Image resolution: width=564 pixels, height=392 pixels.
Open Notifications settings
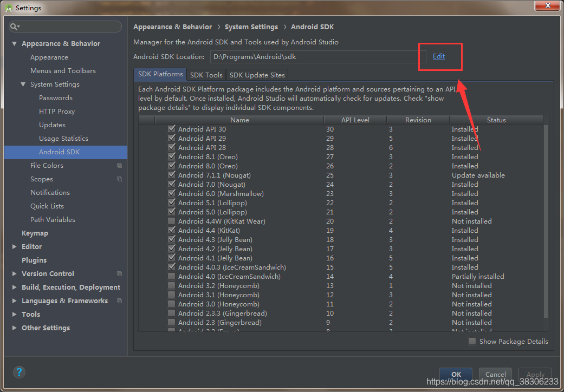tap(50, 193)
